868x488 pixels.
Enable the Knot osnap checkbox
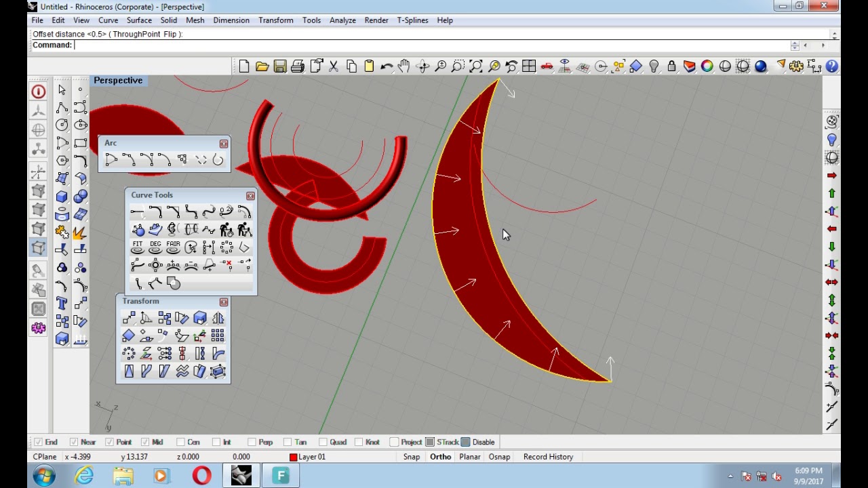click(359, 442)
